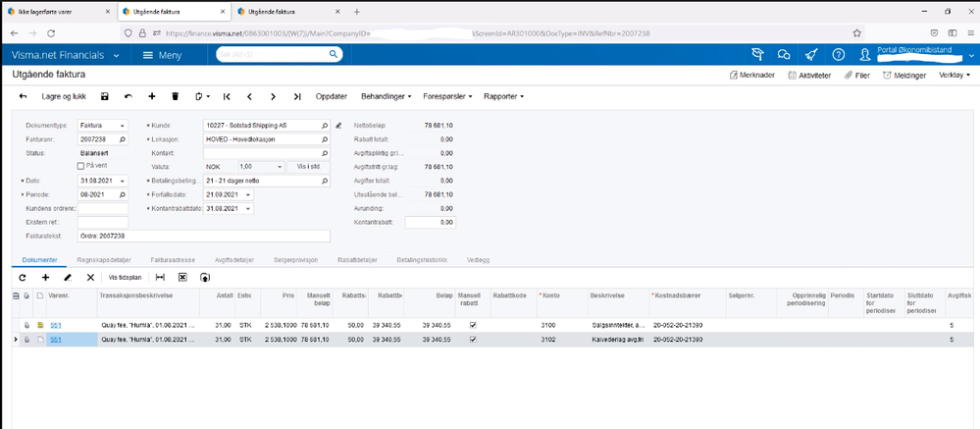Export grid to Excel icon
This screenshot has width=980, height=429.
182,277
